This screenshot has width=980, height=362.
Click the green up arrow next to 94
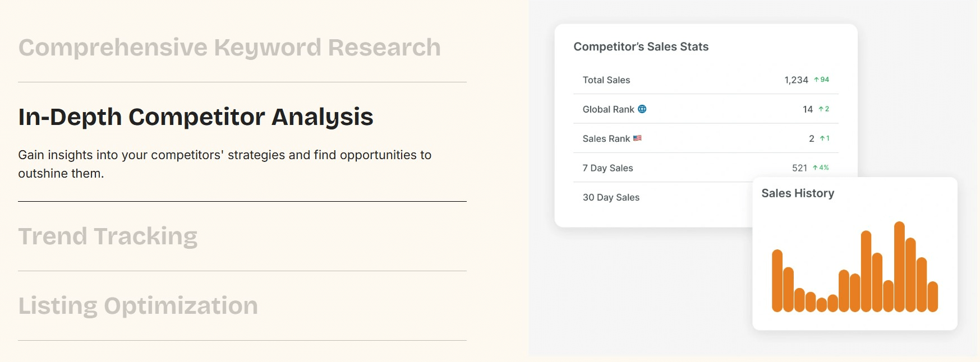click(817, 80)
